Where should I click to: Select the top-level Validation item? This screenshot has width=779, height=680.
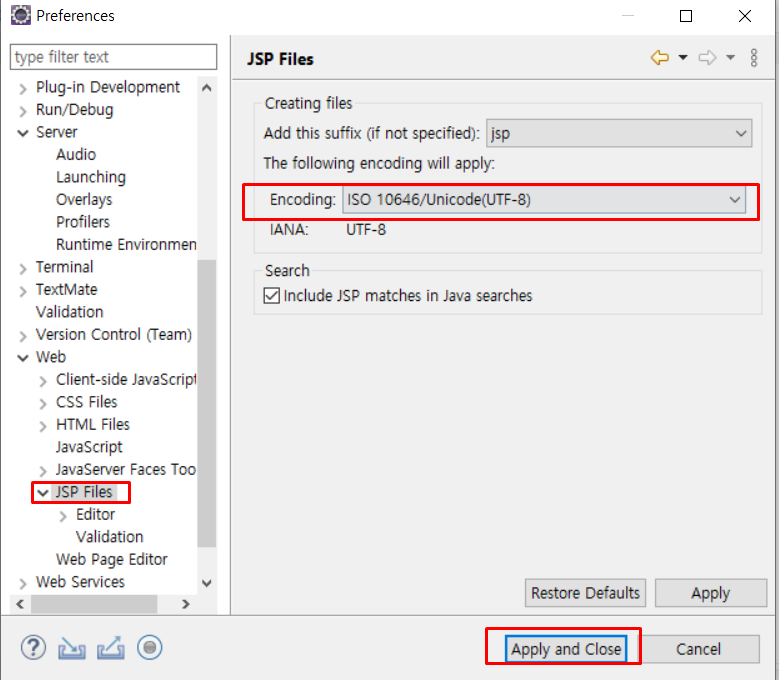[70, 312]
